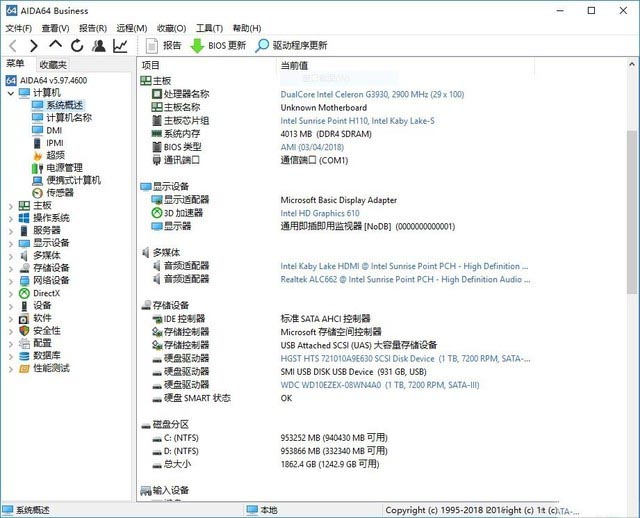
Task: Select the IPMI tree item
Action: tap(55, 143)
